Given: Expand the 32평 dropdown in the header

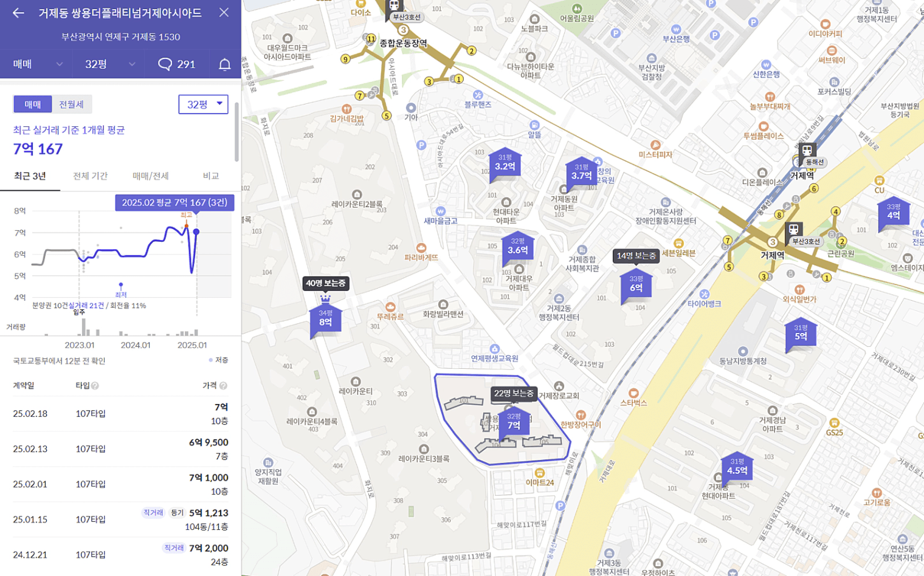Looking at the screenshot, I should click(109, 64).
